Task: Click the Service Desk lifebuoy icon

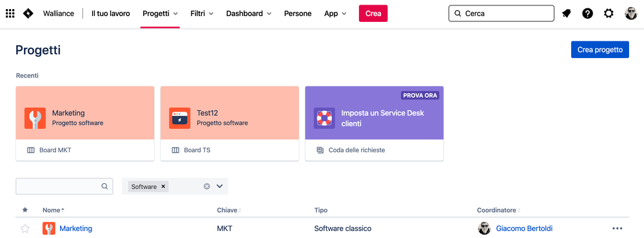Action: 324,118
